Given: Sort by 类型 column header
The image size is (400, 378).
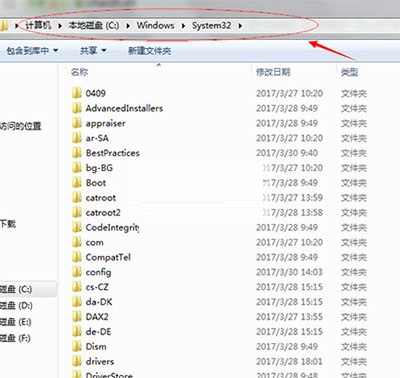Looking at the screenshot, I should click(x=350, y=72).
